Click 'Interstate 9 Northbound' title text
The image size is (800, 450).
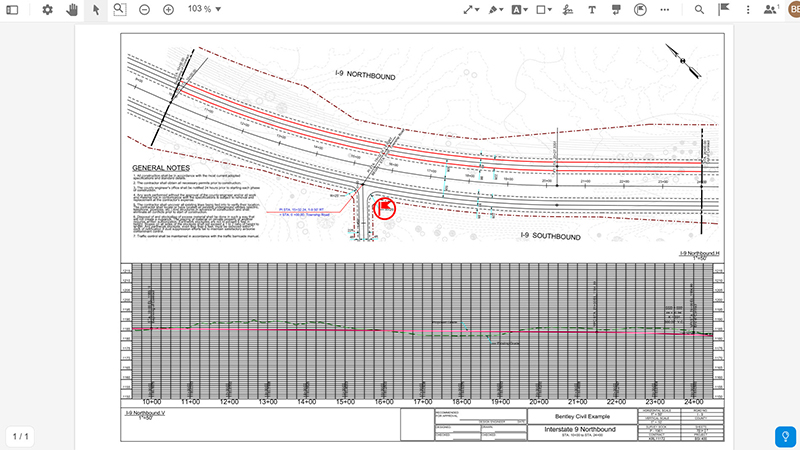[x=580, y=429]
